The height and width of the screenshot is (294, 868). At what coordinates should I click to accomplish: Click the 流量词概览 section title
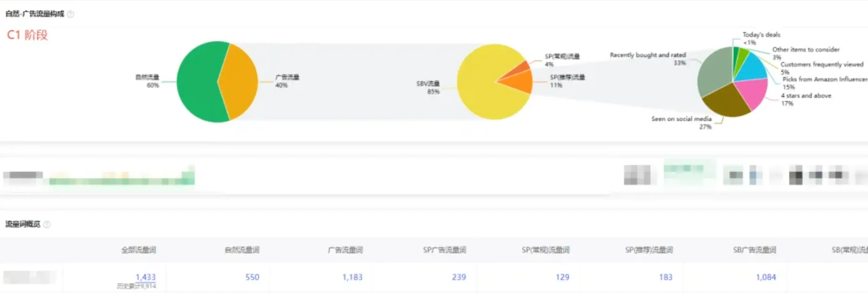(x=23, y=224)
